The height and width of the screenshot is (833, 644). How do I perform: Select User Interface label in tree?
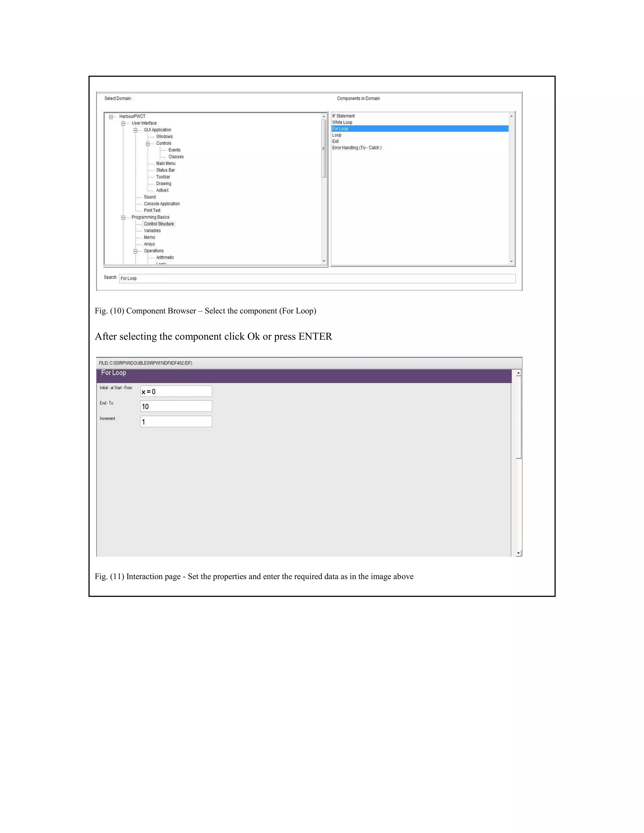click(144, 123)
